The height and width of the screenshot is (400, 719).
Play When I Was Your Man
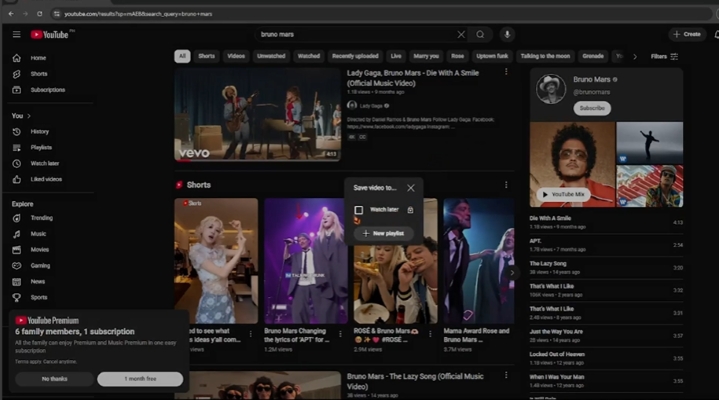tap(606, 381)
